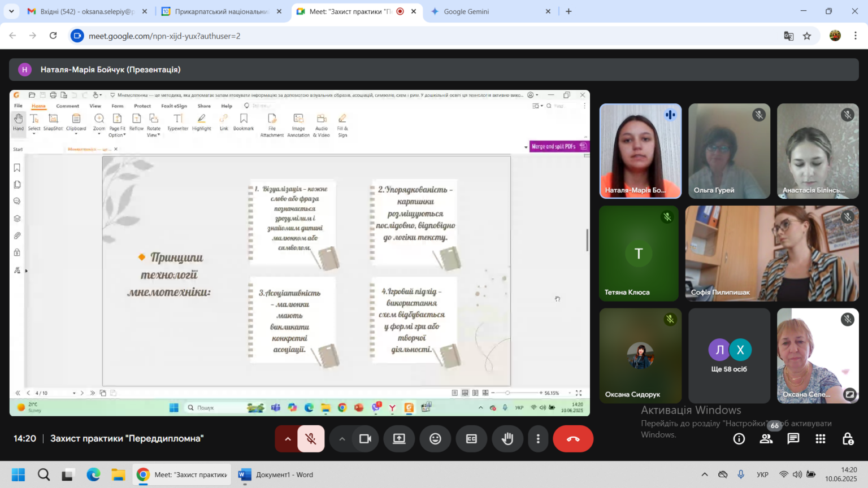Turn on captions in Meet toolbar

(471, 439)
